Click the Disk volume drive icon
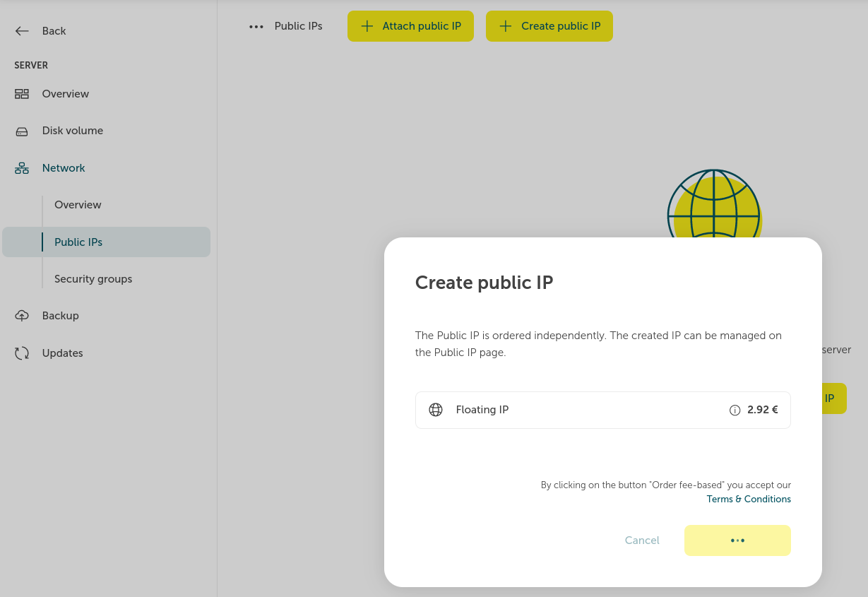 pyautogui.click(x=22, y=131)
